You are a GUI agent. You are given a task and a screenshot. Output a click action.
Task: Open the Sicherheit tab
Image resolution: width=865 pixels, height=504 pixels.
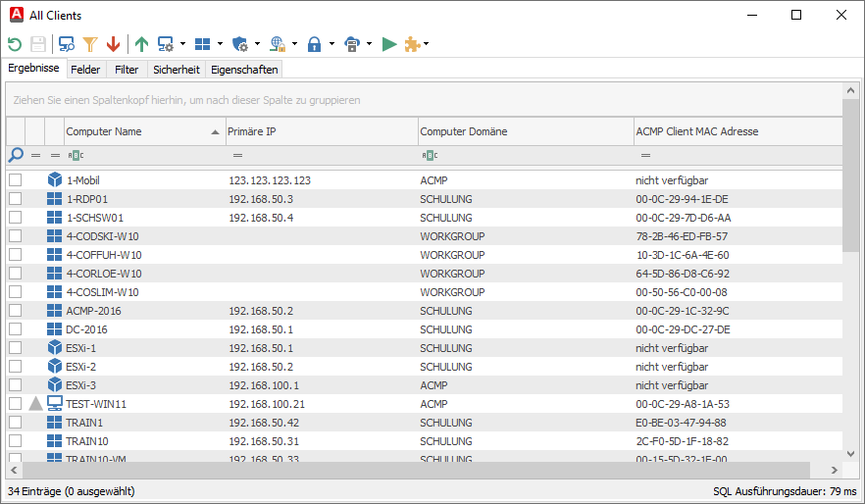(177, 70)
